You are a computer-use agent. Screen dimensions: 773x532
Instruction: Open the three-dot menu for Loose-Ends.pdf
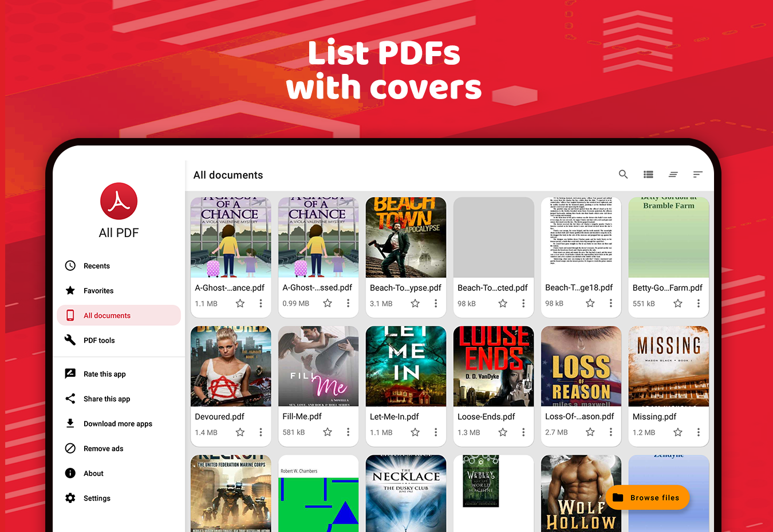523,432
